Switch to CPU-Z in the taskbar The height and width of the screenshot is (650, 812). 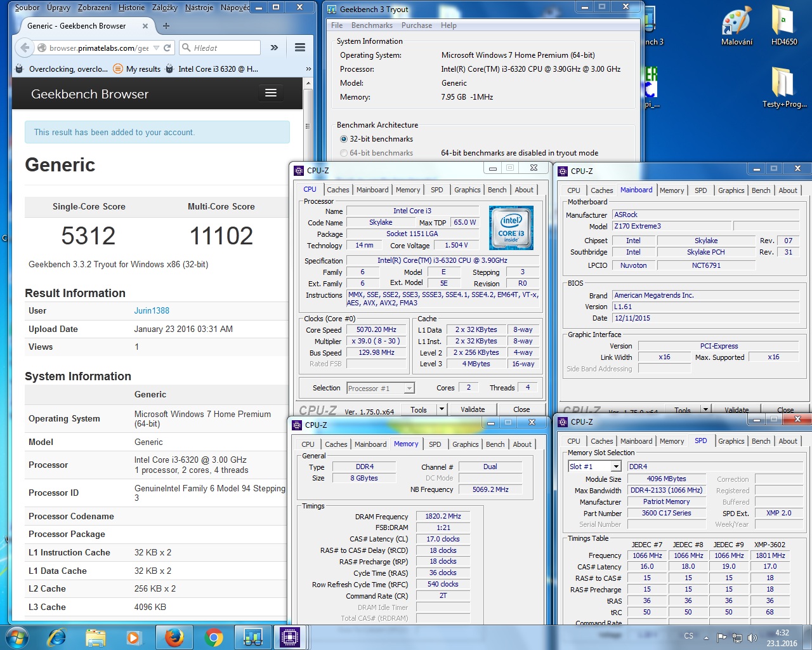point(290,637)
